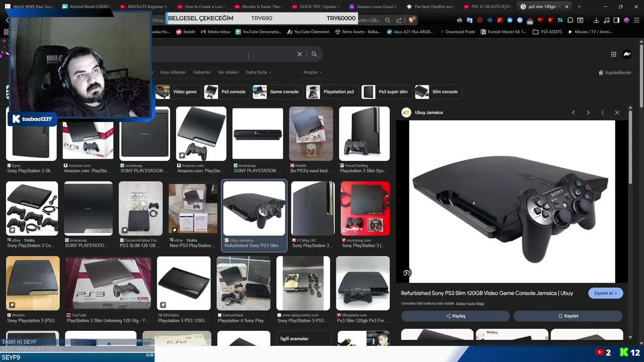This screenshot has width=644, height=362.
Task: Open the Furnish Master EA bookmark
Action: coord(504,32)
